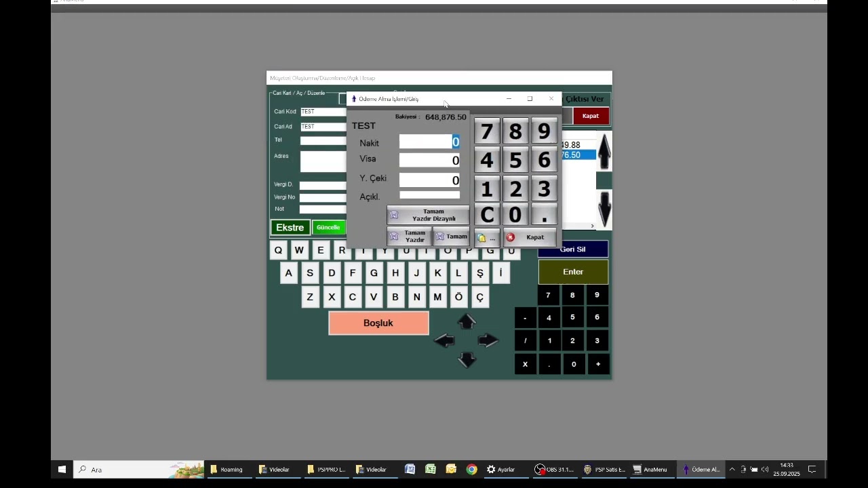Click the Nakit amount field
Image resolution: width=868 pixels, height=488 pixels.
pos(429,142)
